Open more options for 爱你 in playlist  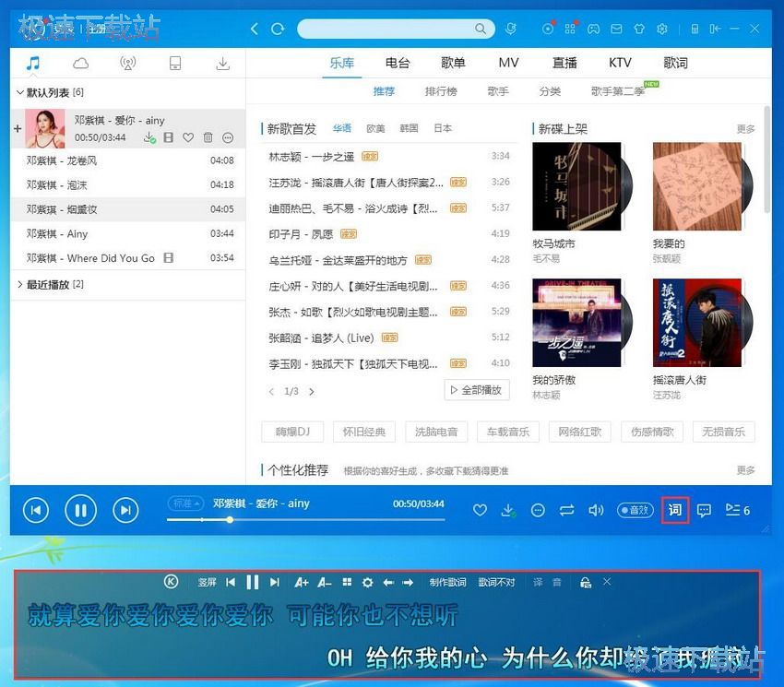(x=228, y=137)
